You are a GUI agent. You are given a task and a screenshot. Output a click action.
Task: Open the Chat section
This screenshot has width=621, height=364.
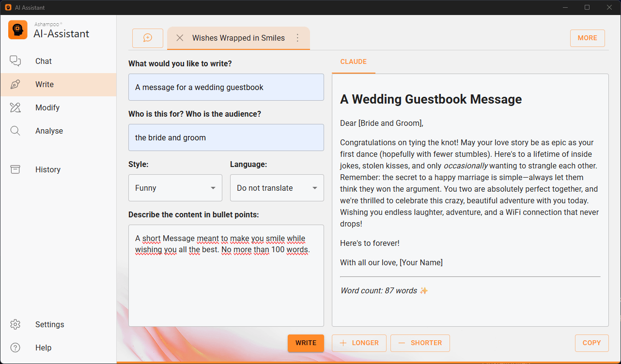(58, 61)
